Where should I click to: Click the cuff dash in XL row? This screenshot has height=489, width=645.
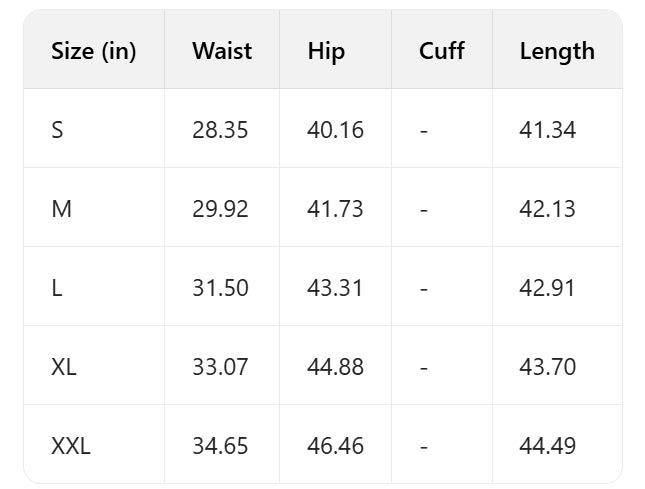click(x=424, y=367)
